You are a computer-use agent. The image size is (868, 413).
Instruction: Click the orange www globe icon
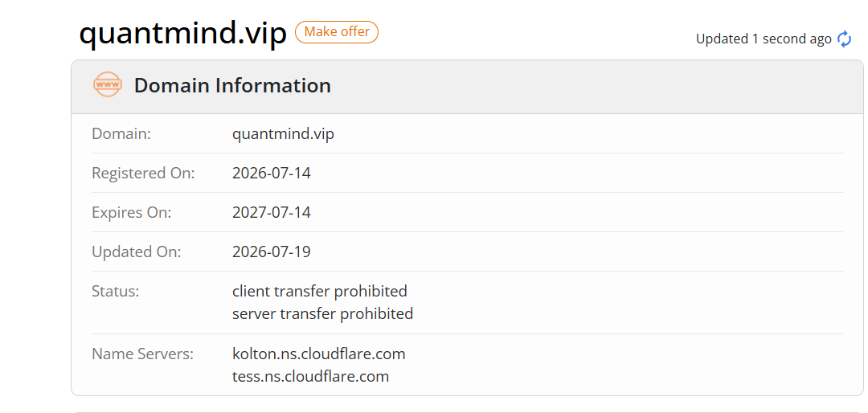coord(108,84)
